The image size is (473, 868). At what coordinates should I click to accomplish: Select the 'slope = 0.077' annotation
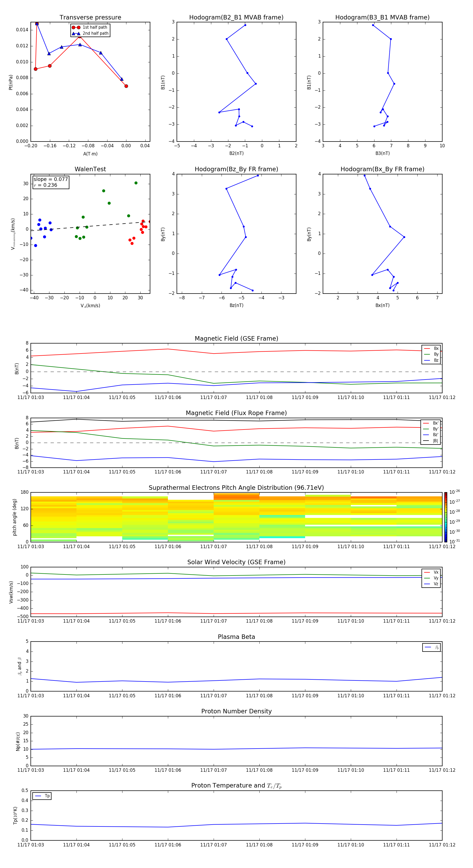[x=51, y=179]
